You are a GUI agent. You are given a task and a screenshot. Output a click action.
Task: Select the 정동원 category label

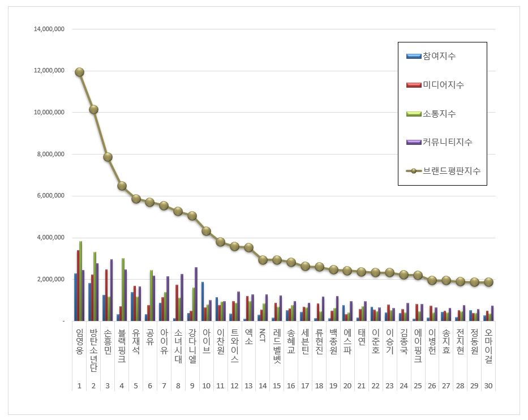pyautogui.click(x=475, y=341)
